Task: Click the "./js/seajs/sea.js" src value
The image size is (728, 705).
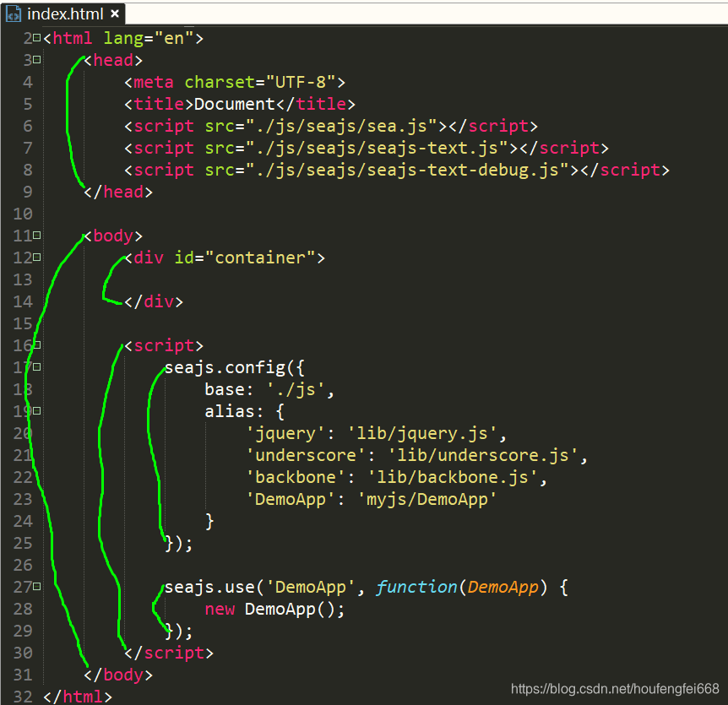Action: point(342,126)
